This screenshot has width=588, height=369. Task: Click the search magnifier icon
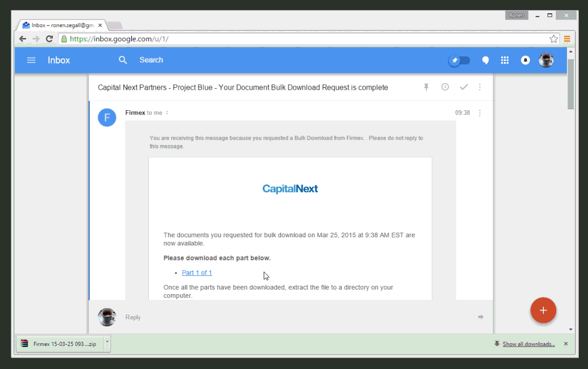click(x=123, y=60)
